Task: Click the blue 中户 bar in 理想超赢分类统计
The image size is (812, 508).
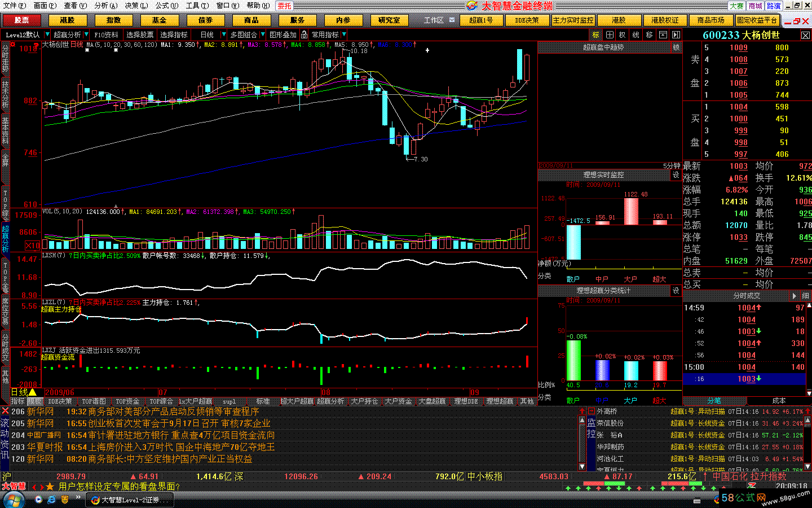Action: [x=602, y=370]
